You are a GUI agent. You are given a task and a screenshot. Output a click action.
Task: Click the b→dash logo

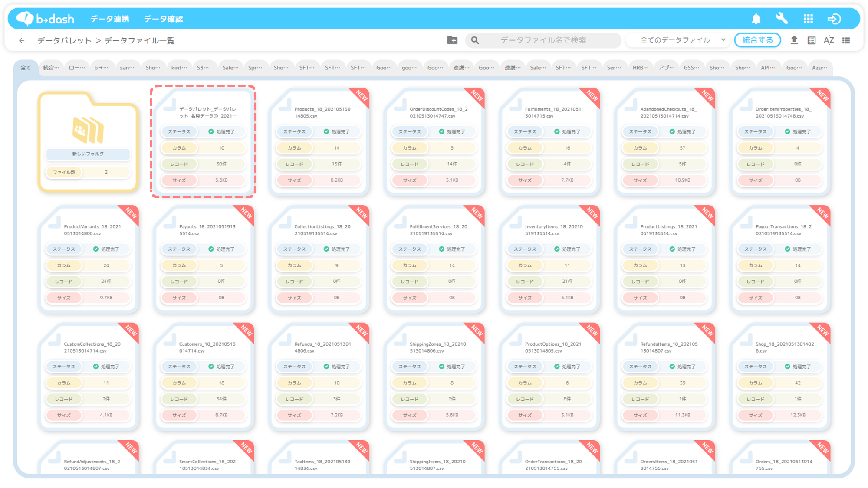click(x=45, y=19)
